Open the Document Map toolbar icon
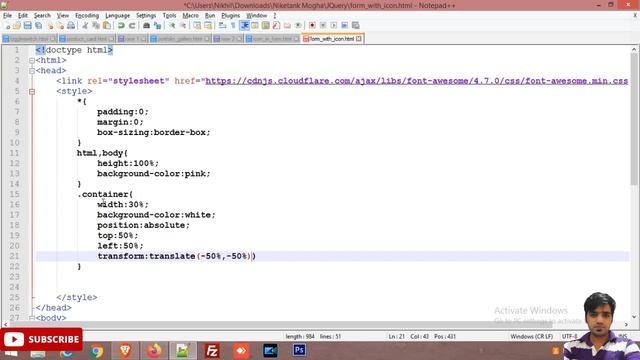This screenshot has width=640, height=360. coord(266,26)
